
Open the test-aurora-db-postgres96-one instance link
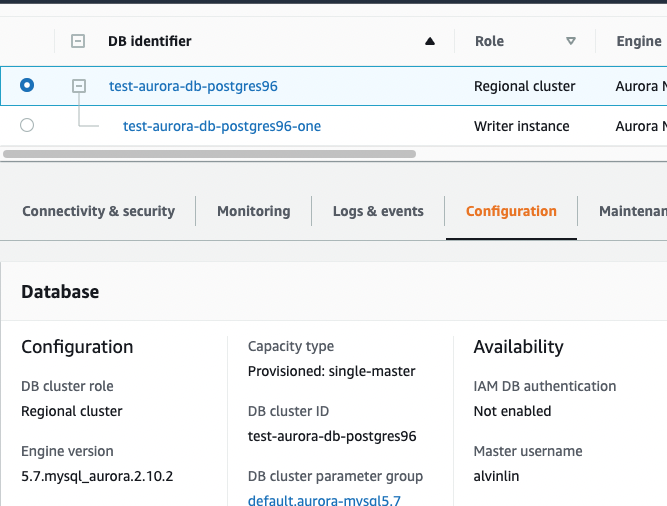coord(222,126)
